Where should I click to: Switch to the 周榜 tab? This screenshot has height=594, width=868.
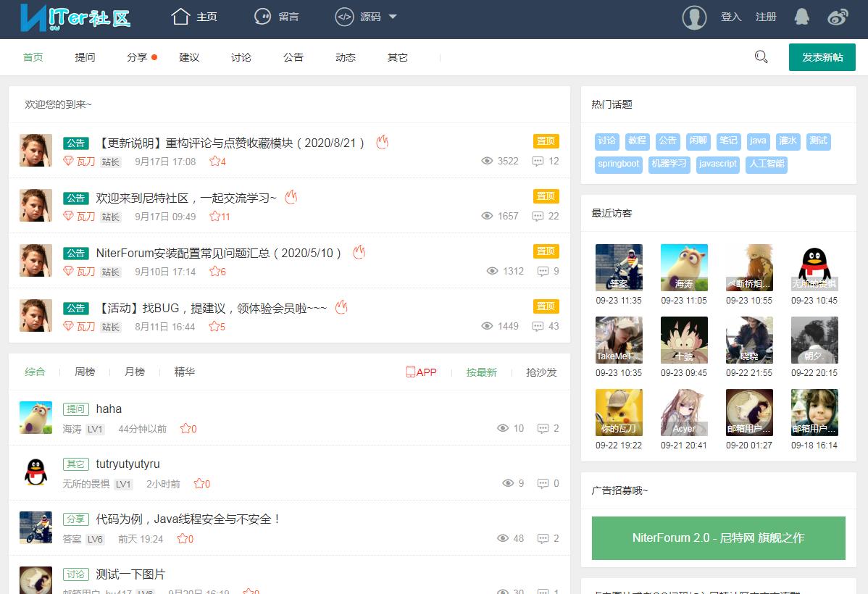[x=84, y=372]
